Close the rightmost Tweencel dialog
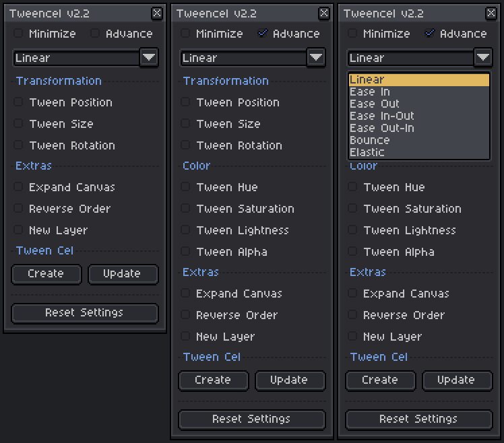This screenshot has height=443, width=504. click(x=491, y=13)
